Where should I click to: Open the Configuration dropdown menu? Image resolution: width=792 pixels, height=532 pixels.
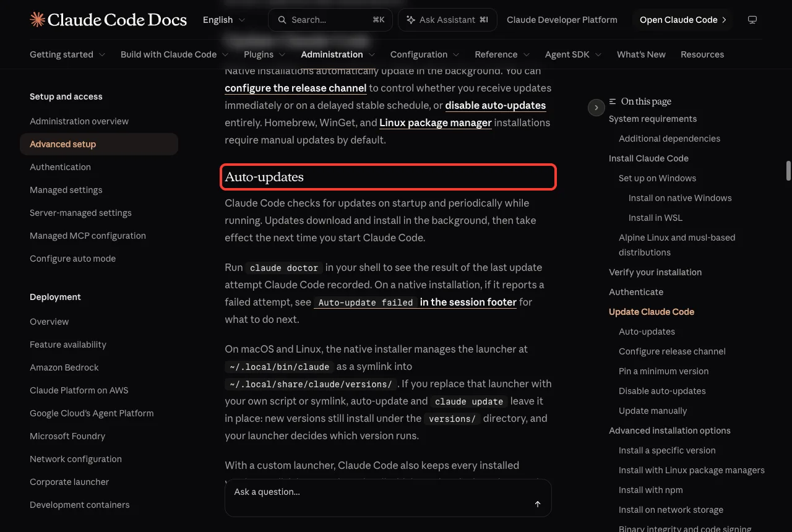(x=425, y=54)
